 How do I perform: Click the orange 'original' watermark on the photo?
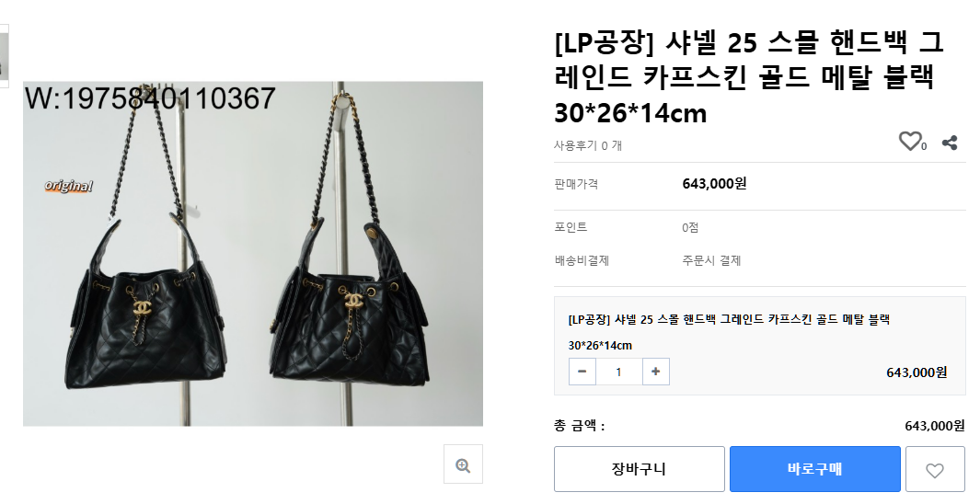69,186
